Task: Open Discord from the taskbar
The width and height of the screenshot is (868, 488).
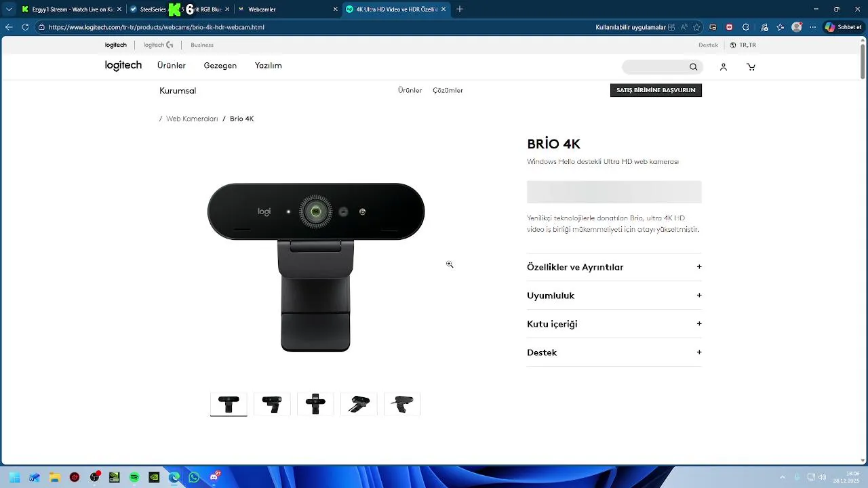Action: pos(214,476)
